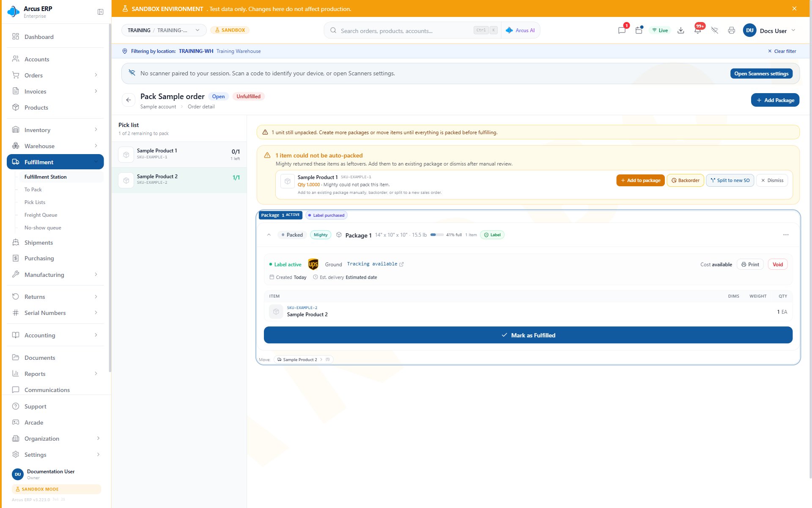Open Package 1 more options menu

click(786, 235)
